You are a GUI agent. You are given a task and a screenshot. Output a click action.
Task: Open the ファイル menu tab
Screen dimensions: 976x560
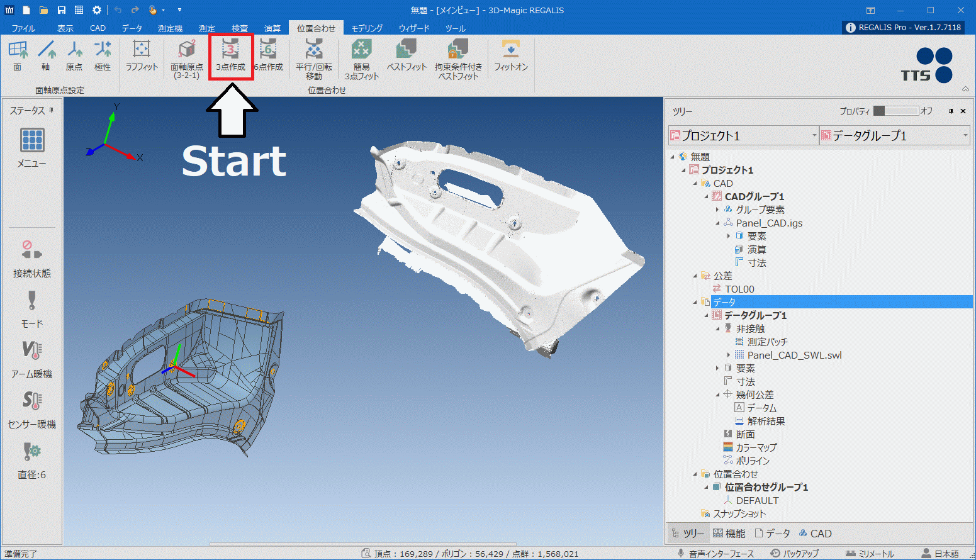click(x=23, y=28)
